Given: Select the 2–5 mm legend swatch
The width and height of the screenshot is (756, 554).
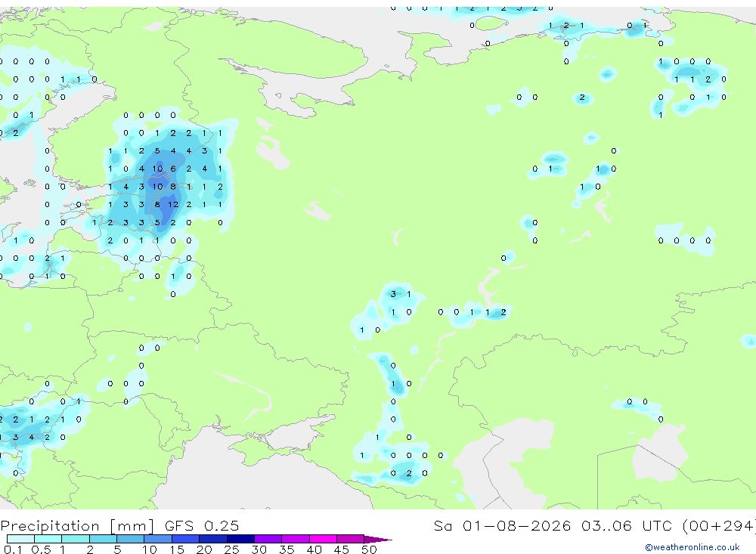Looking at the screenshot, I should (103, 539).
